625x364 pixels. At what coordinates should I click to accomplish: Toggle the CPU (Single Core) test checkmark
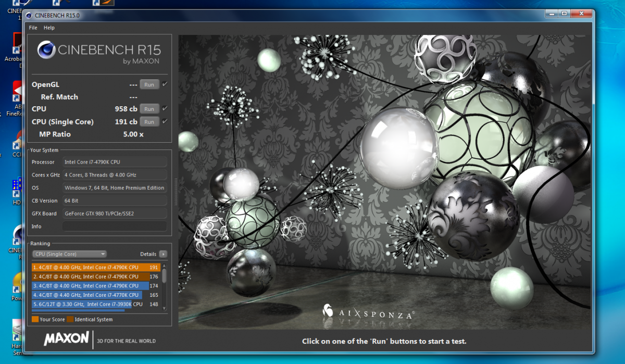(x=165, y=121)
